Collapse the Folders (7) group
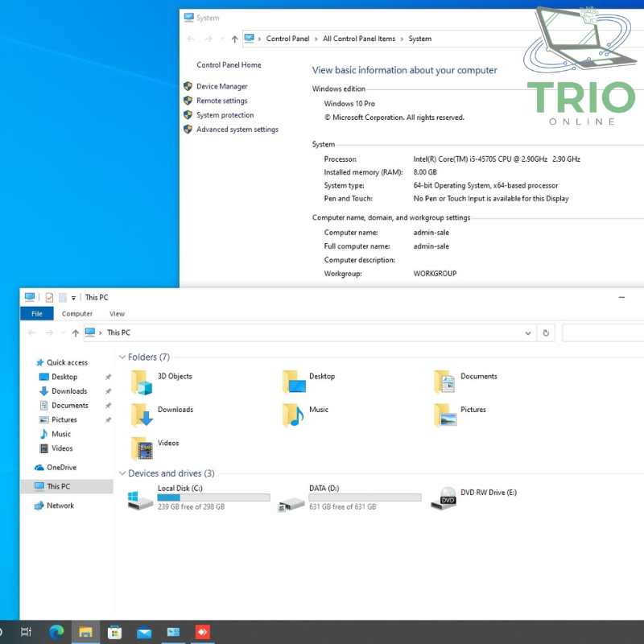Image resolution: width=644 pixels, height=644 pixels. [122, 357]
